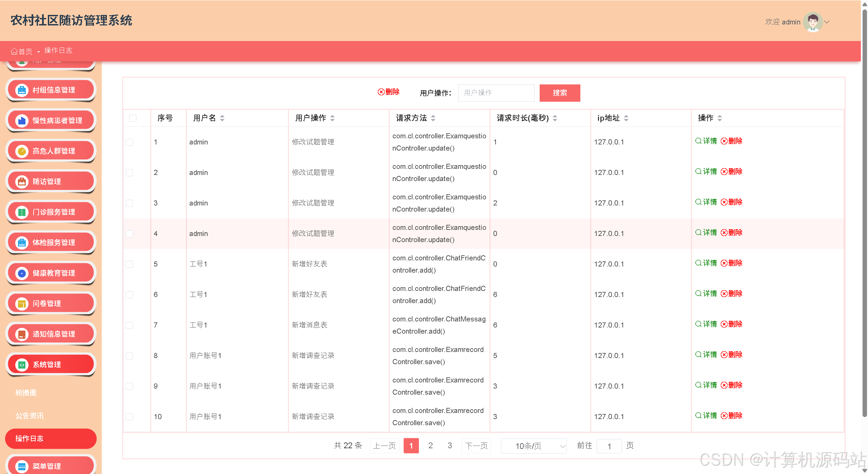Click the 上一页 button
Viewport: 868px width, 474px height.
384,446
